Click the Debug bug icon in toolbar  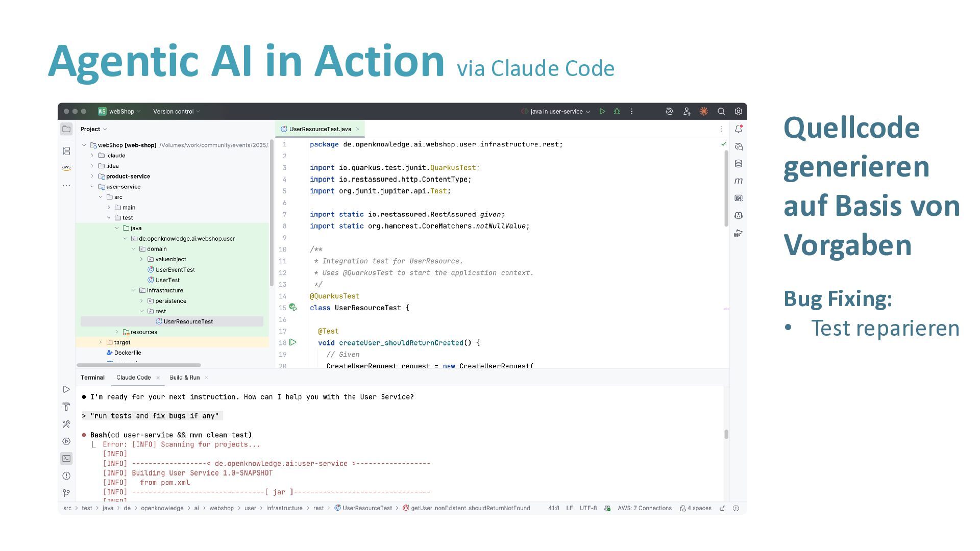coord(617,111)
